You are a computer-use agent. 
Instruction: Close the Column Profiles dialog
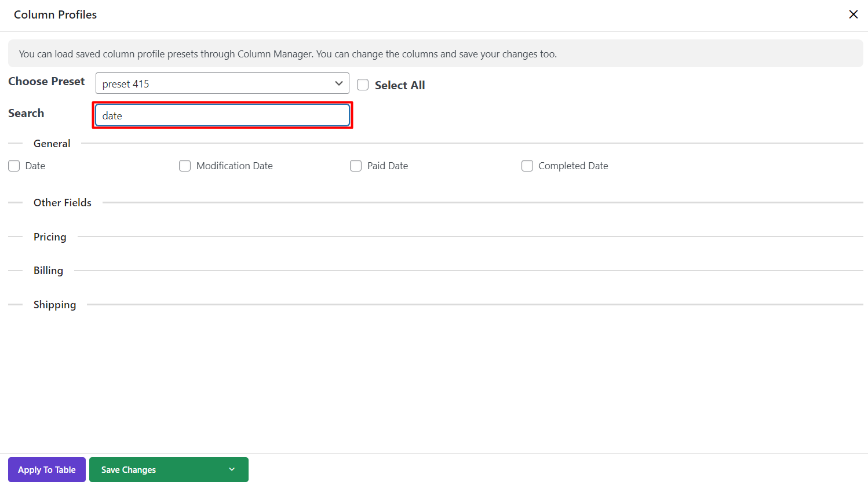point(853,14)
